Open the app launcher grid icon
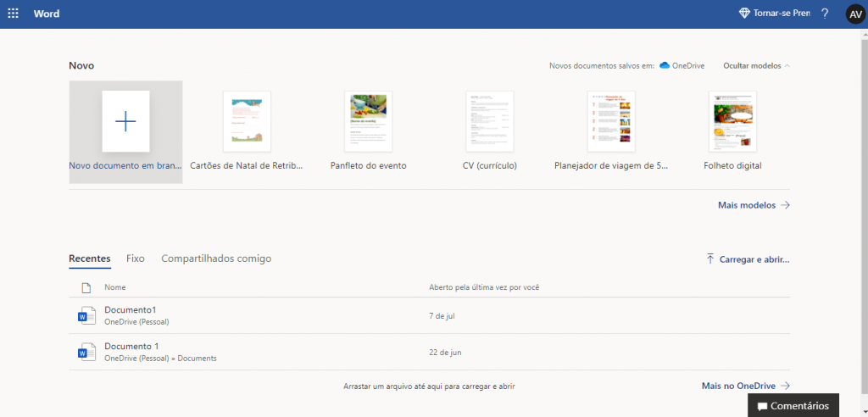The height and width of the screenshot is (417, 868). [x=13, y=14]
